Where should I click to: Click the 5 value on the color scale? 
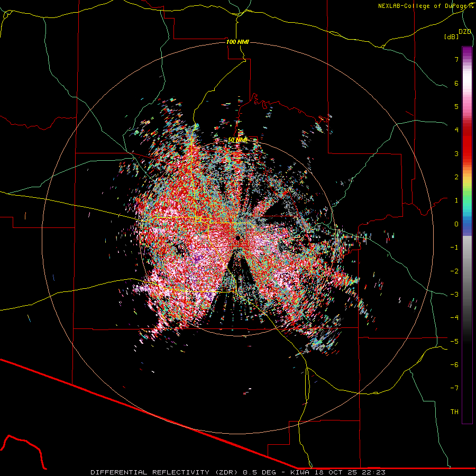[x=456, y=106]
